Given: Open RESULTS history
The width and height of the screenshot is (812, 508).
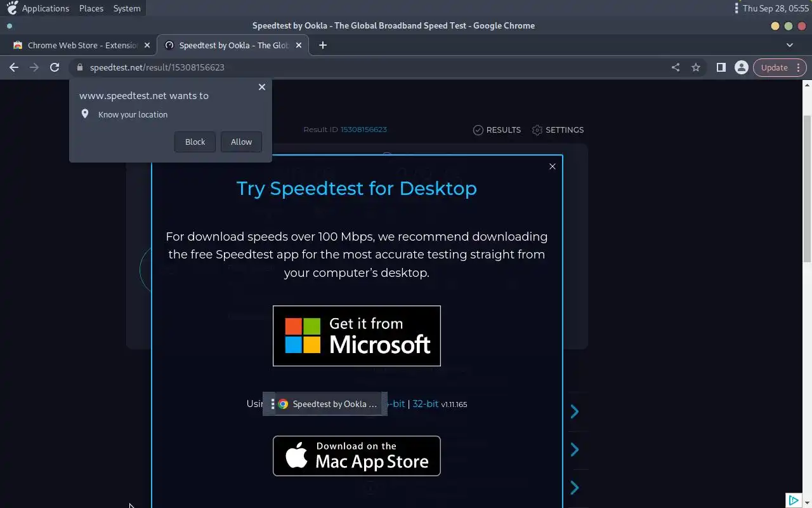Looking at the screenshot, I should 497,130.
